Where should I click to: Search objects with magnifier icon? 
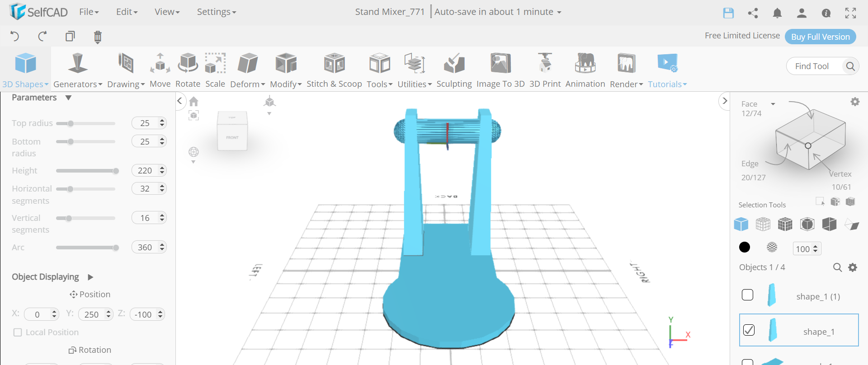click(x=837, y=267)
